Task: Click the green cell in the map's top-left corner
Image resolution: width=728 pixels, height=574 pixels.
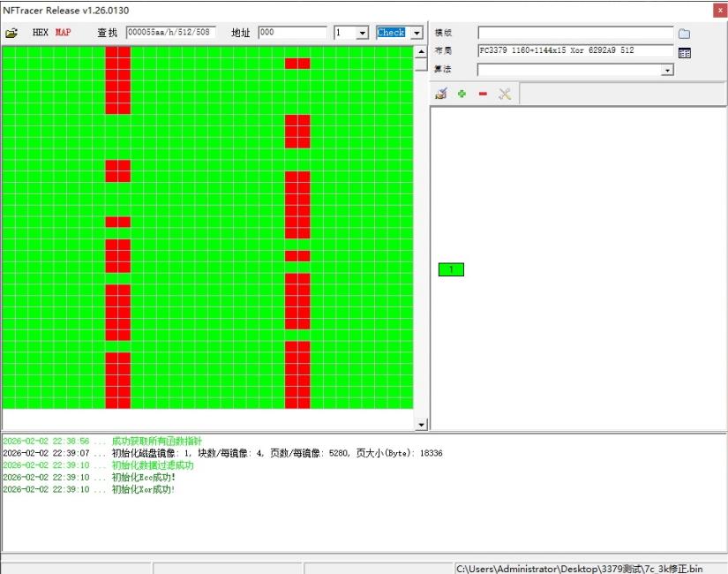Action: [9, 51]
